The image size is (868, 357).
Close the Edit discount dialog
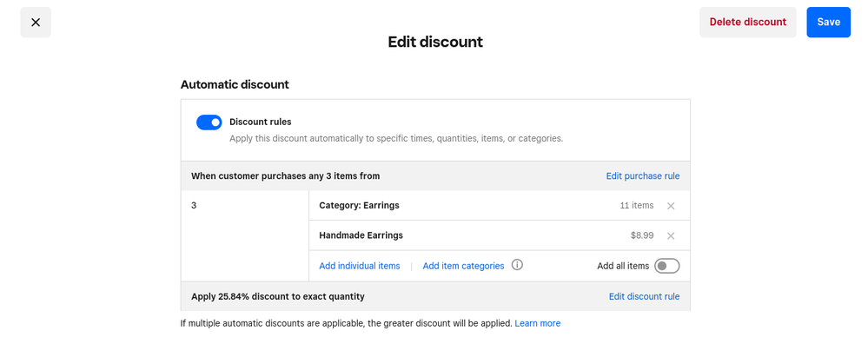point(36,23)
